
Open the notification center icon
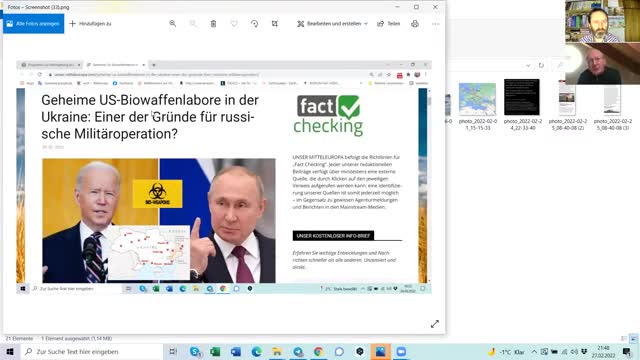coord(627,352)
